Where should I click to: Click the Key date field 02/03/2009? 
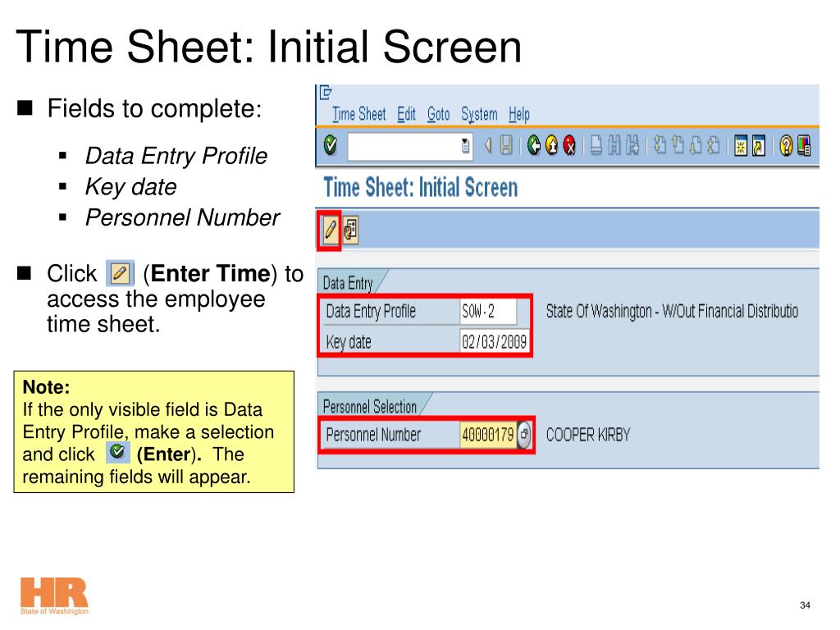click(x=495, y=342)
